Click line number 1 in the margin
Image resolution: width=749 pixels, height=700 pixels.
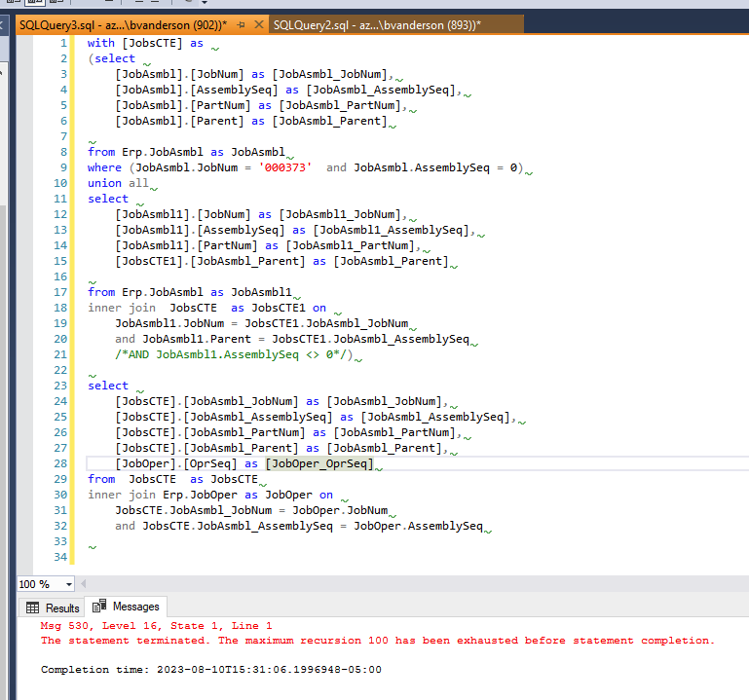click(x=64, y=43)
